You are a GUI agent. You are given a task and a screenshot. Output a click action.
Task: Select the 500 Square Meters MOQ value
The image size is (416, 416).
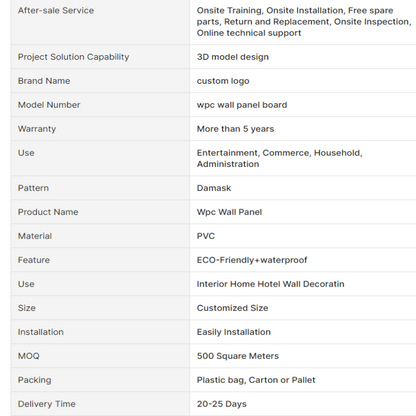click(x=238, y=356)
